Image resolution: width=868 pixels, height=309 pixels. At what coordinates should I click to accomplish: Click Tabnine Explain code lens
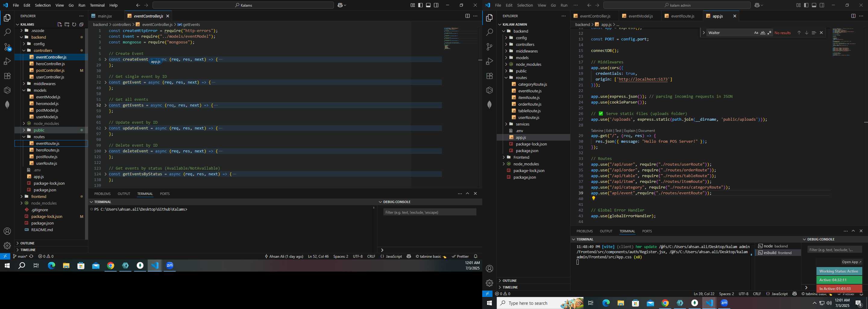click(x=629, y=131)
